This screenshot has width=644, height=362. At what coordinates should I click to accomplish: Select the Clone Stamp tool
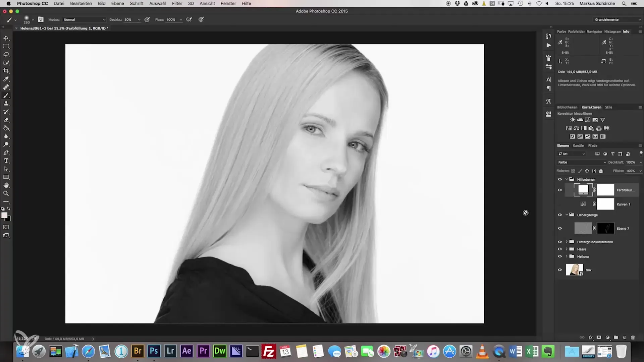[6, 104]
